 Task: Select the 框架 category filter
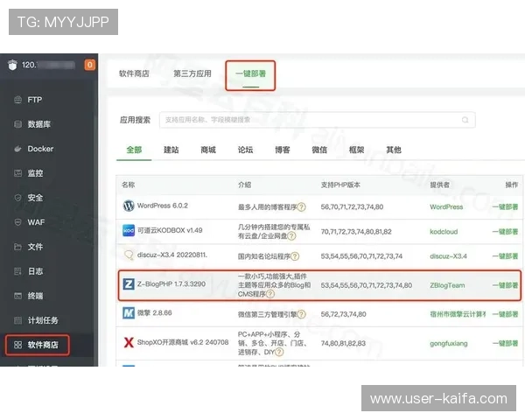[357, 150]
